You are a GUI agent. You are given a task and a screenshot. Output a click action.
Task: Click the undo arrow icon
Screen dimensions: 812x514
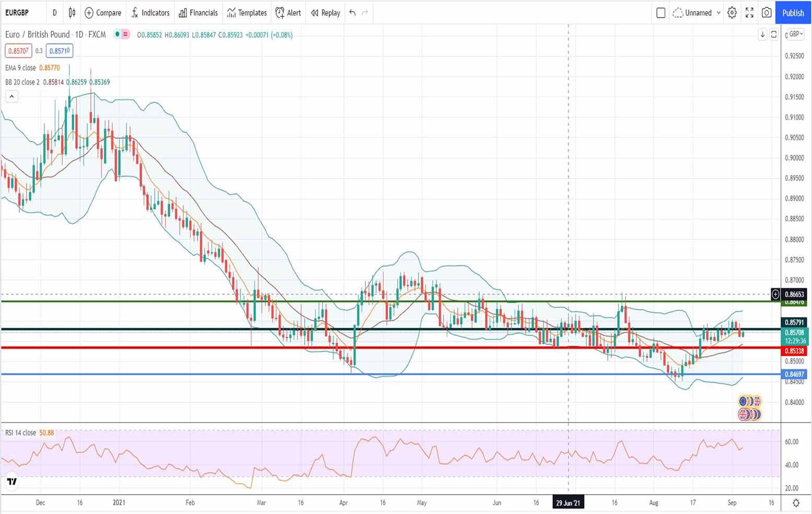[x=353, y=13]
